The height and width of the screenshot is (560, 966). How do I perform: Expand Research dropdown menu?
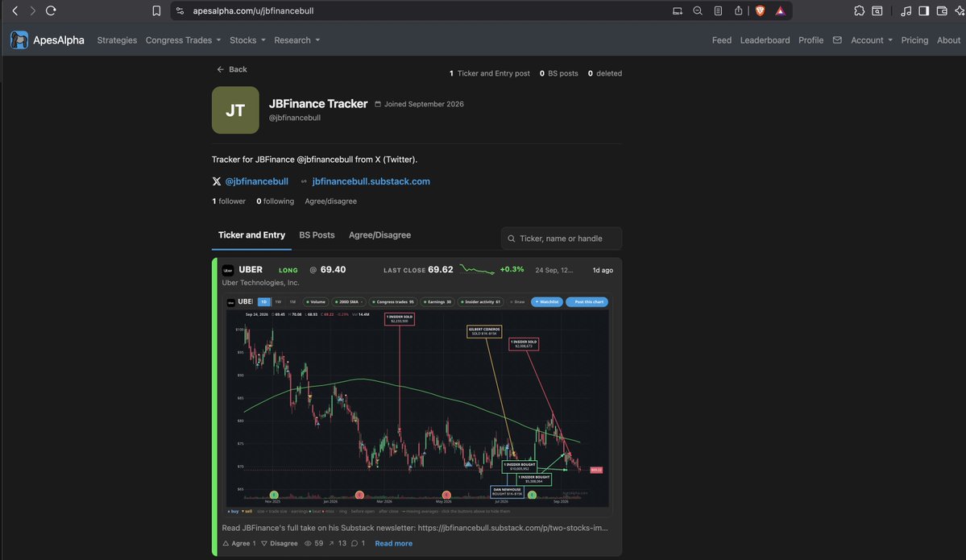[x=297, y=40]
